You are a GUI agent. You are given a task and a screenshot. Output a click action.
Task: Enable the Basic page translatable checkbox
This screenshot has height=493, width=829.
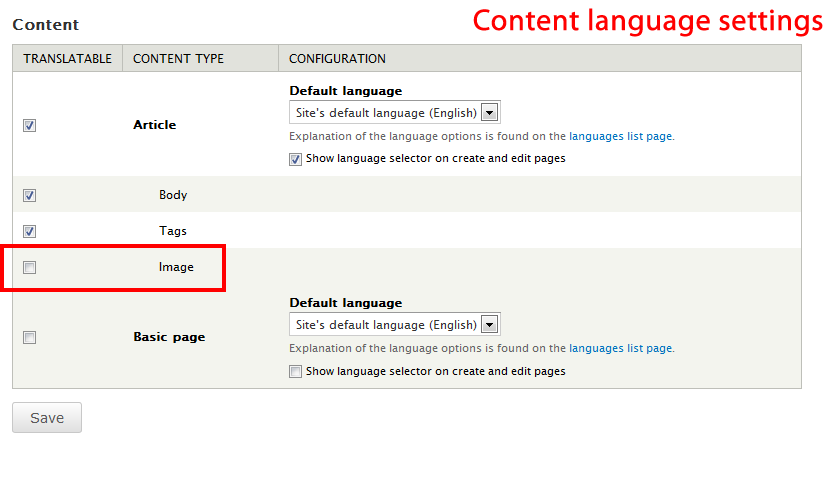[x=29, y=338]
